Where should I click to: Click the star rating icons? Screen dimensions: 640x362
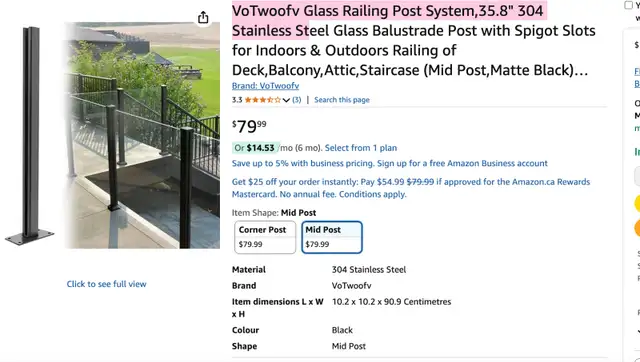(263, 100)
